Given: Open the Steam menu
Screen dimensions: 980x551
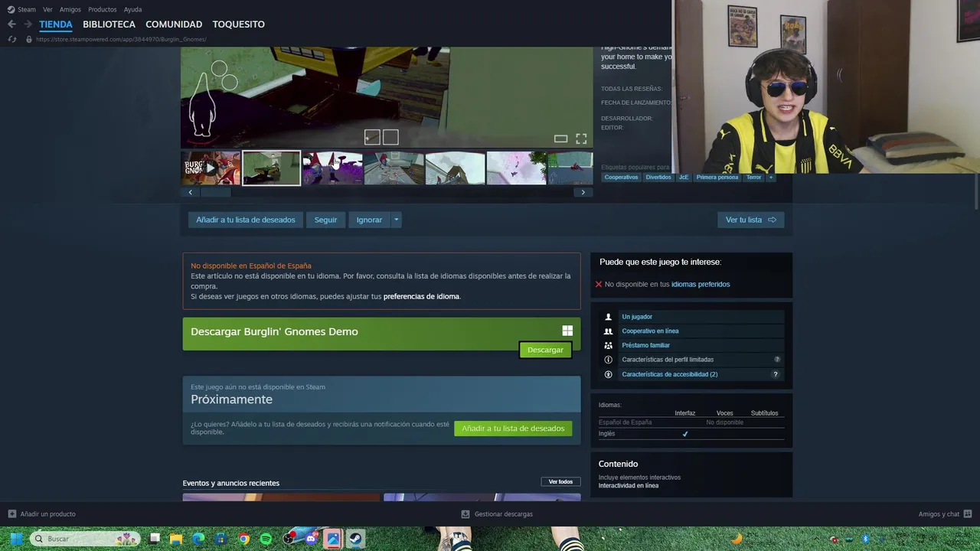Looking at the screenshot, I should tap(27, 9).
